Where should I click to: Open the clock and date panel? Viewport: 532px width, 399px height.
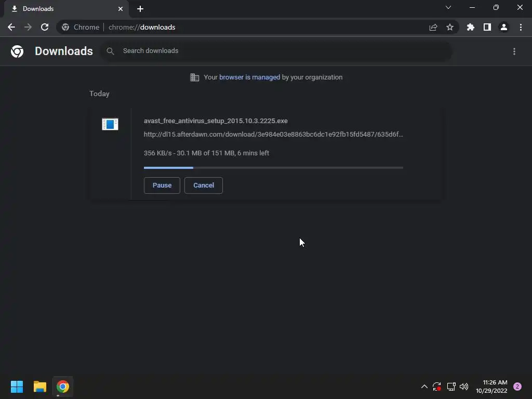pos(491,387)
